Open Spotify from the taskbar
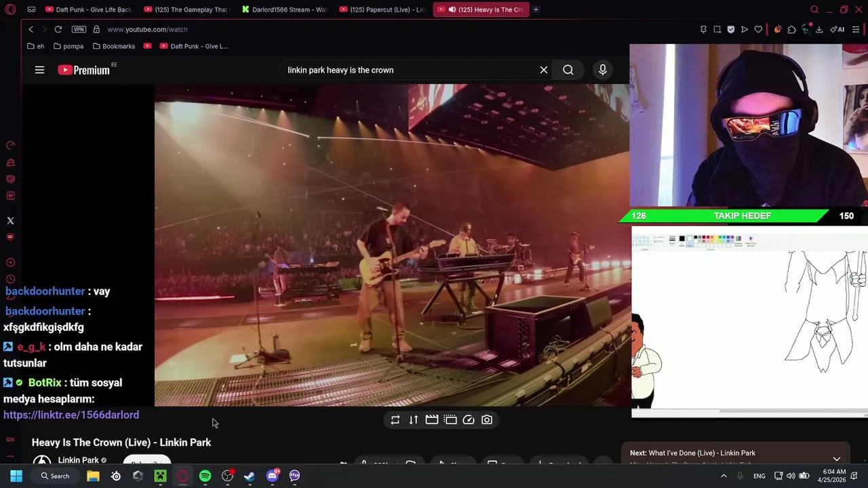This screenshot has height=488, width=868. coord(205,476)
